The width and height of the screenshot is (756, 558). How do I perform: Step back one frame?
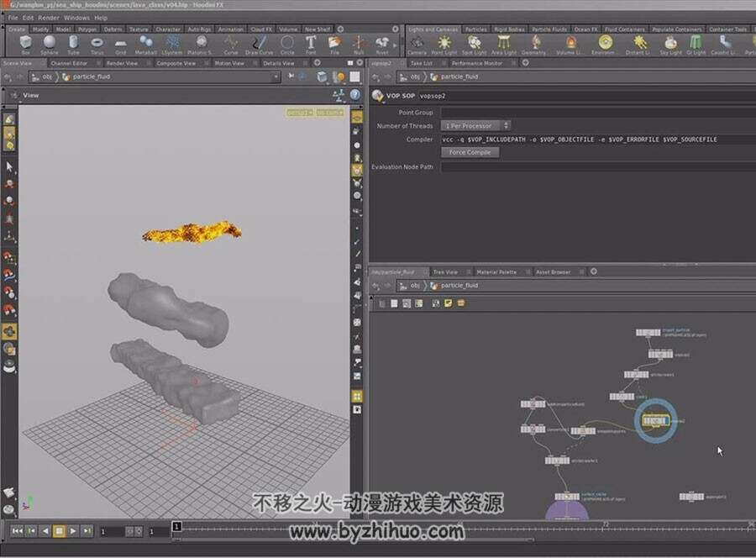coord(31,531)
